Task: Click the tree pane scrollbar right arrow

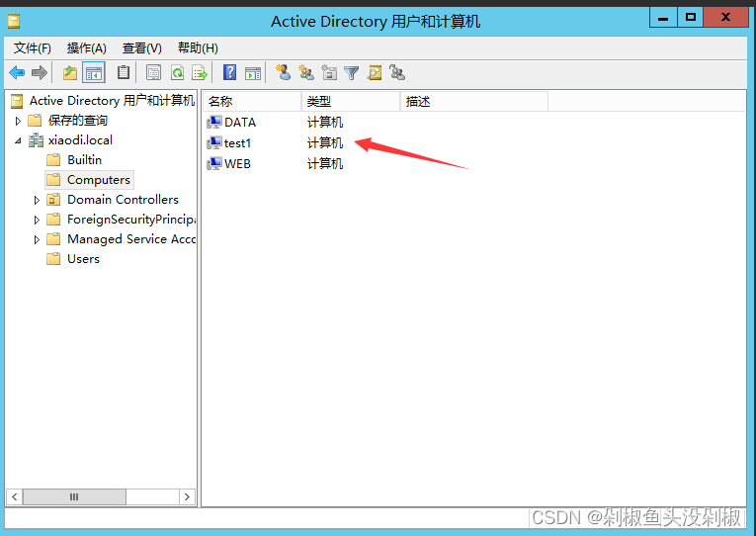Action: 187,496
